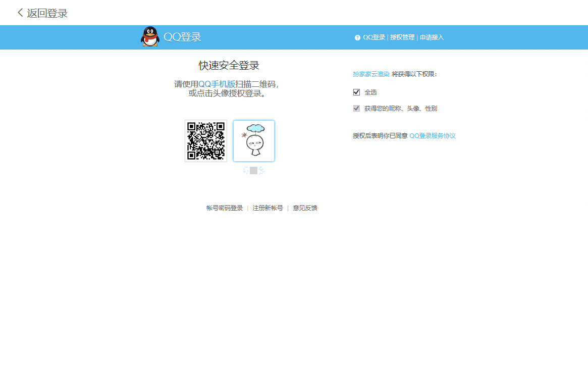Screen dimensions: 588x391
Task: Open the QQ登录服务协议 agreement link
Action: click(x=432, y=135)
